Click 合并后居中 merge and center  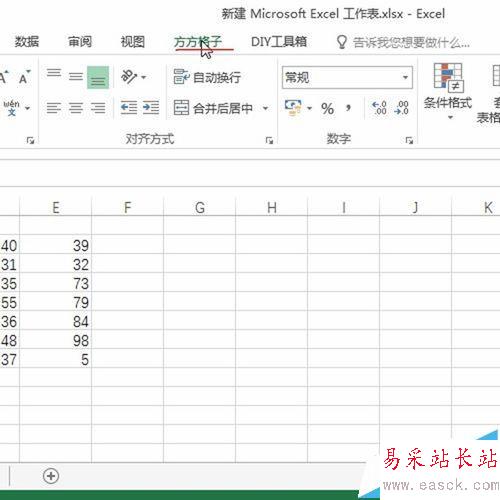click(x=213, y=108)
